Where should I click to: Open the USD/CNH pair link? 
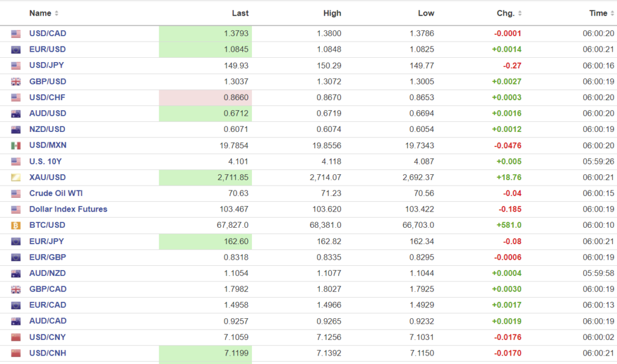click(48, 353)
